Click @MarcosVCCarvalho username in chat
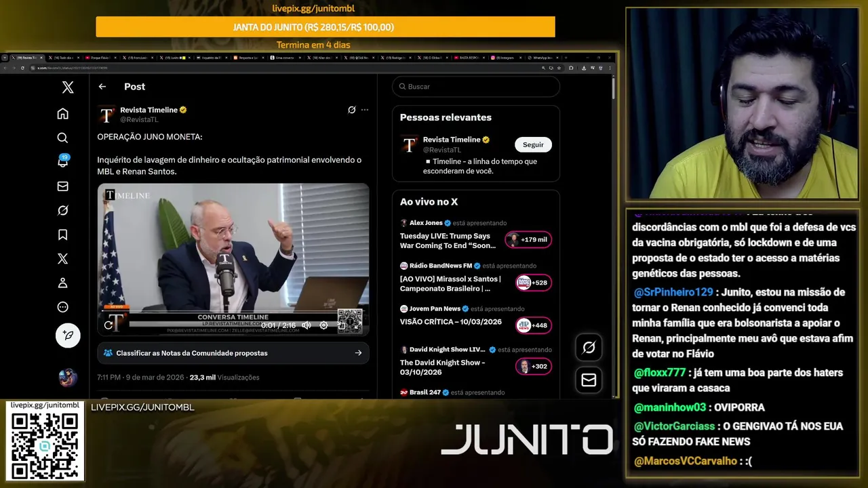Viewport: 868px width, 488px height. click(x=686, y=461)
